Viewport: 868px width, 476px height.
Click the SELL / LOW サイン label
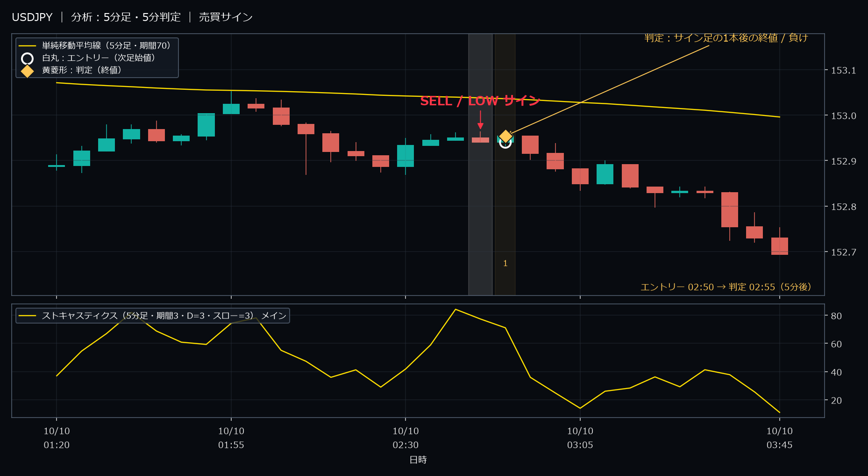pos(480,101)
